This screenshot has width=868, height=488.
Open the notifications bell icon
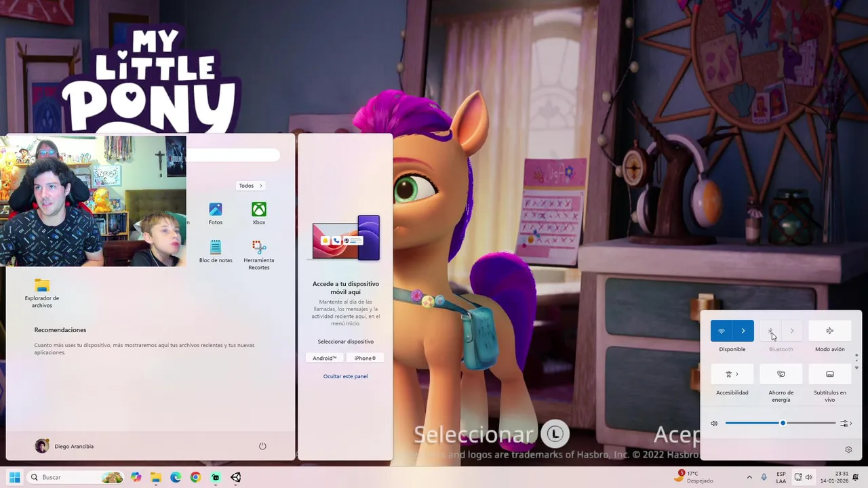tap(856, 477)
